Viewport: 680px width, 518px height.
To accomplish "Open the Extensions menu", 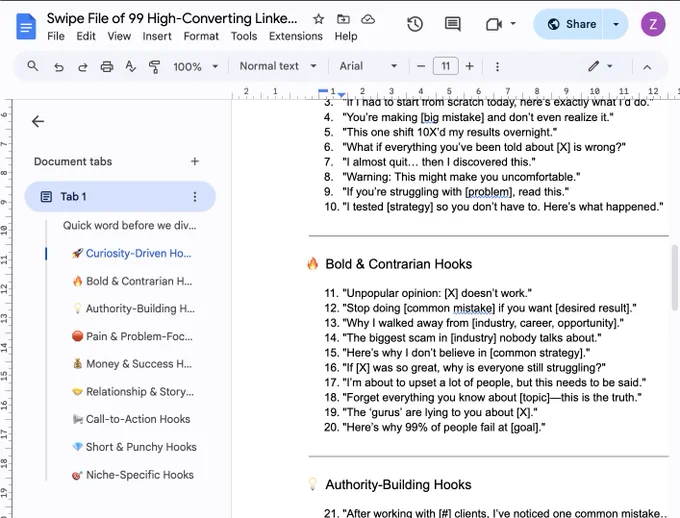I will point(296,36).
